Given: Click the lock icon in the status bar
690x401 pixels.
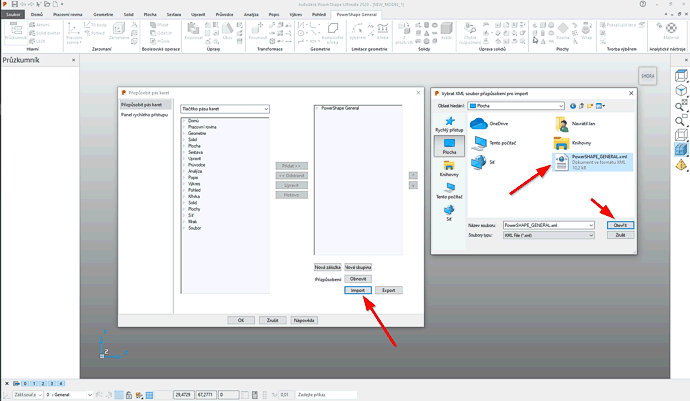Looking at the screenshot, I should pyautogui.click(x=129, y=395).
